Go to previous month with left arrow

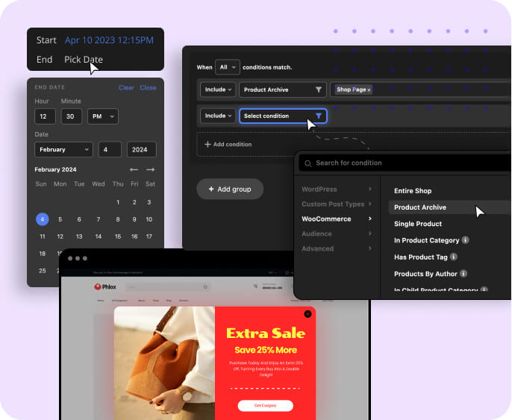coord(134,169)
